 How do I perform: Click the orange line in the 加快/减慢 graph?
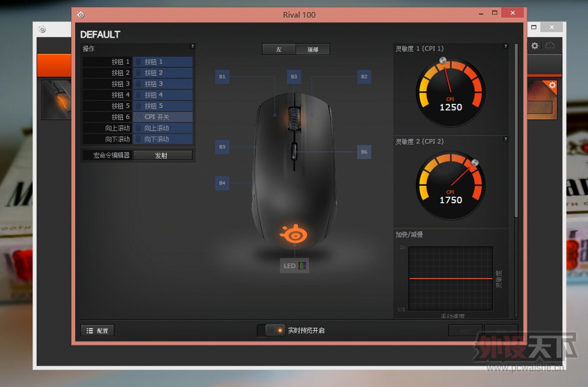click(451, 278)
